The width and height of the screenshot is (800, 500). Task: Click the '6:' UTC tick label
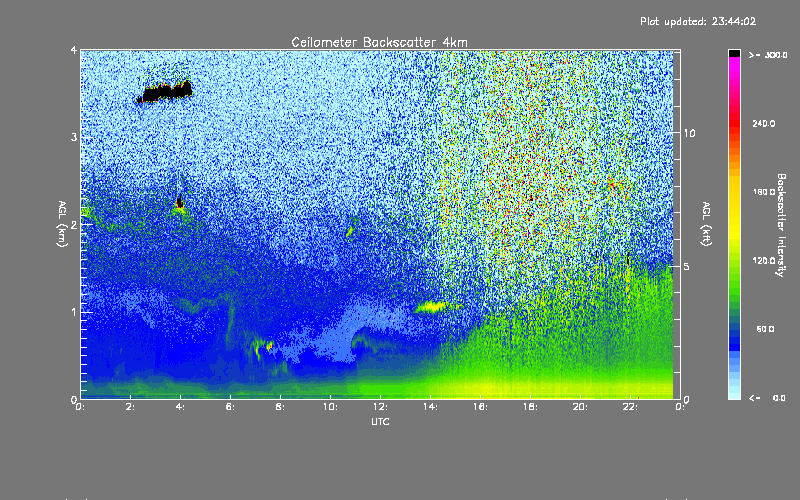231,407
